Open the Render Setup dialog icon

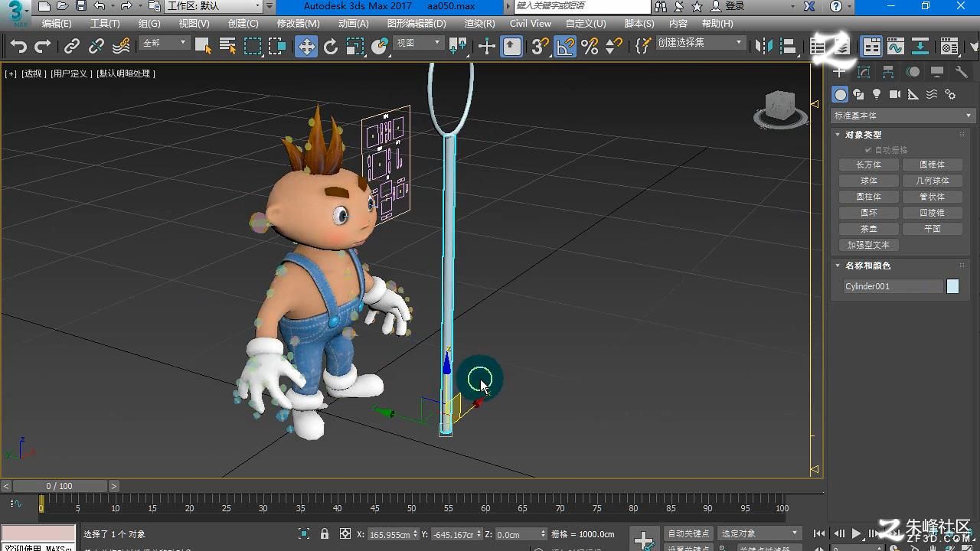click(x=949, y=47)
